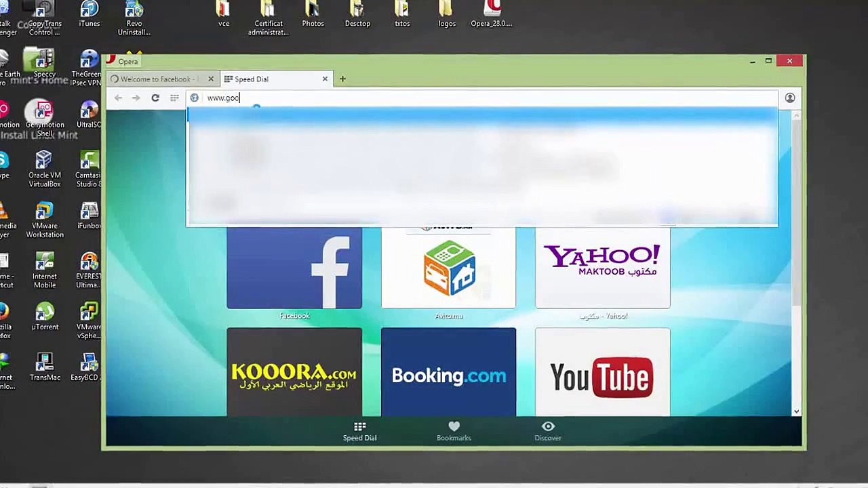Click the globe icon in address bar
Image resolution: width=868 pixels, height=488 pixels.
pyautogui.click(x=195, y=98)
